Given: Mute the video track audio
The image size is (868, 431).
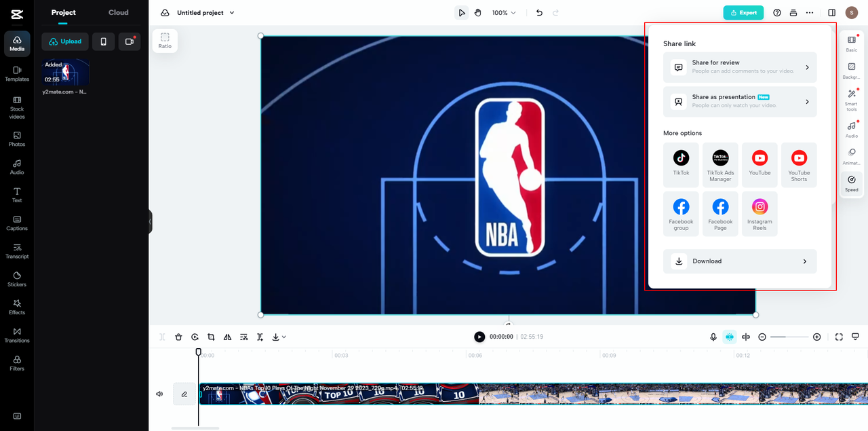Looking at the screenshot, I should pos(159,394).
